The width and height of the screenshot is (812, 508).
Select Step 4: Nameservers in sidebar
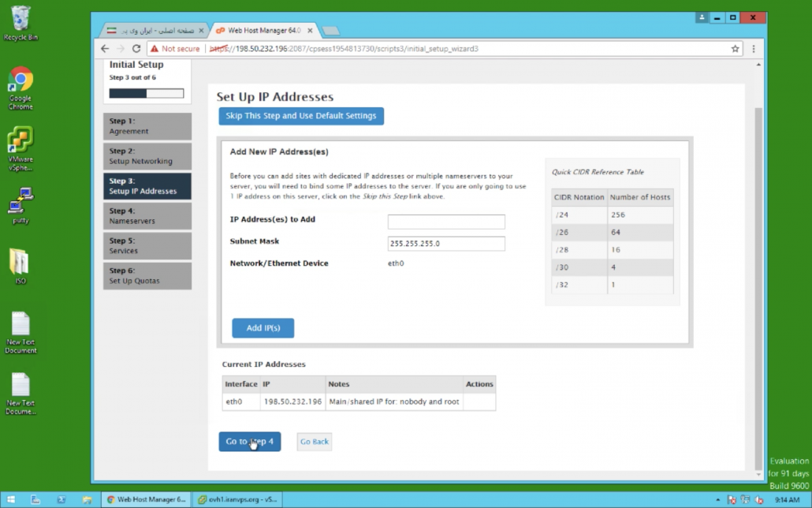coord(147,216)
